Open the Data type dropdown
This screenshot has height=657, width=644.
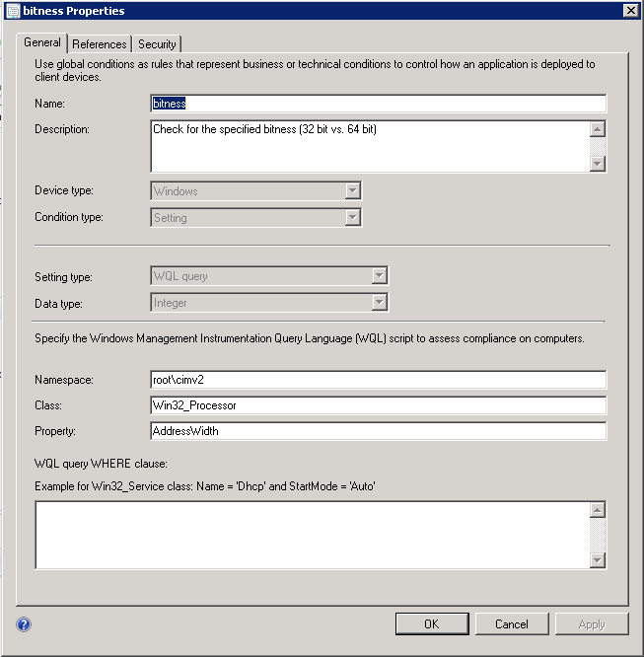pyautogui.click(x=380, y=303)
